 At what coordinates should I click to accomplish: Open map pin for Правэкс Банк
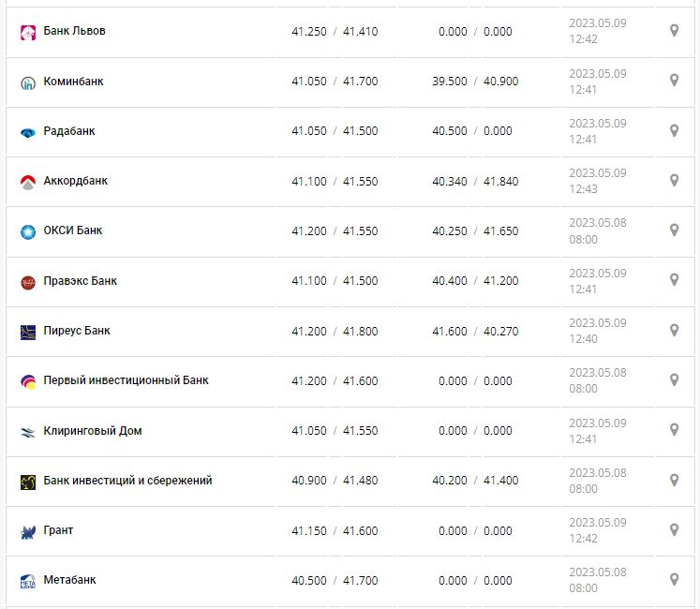coord(674,280)
